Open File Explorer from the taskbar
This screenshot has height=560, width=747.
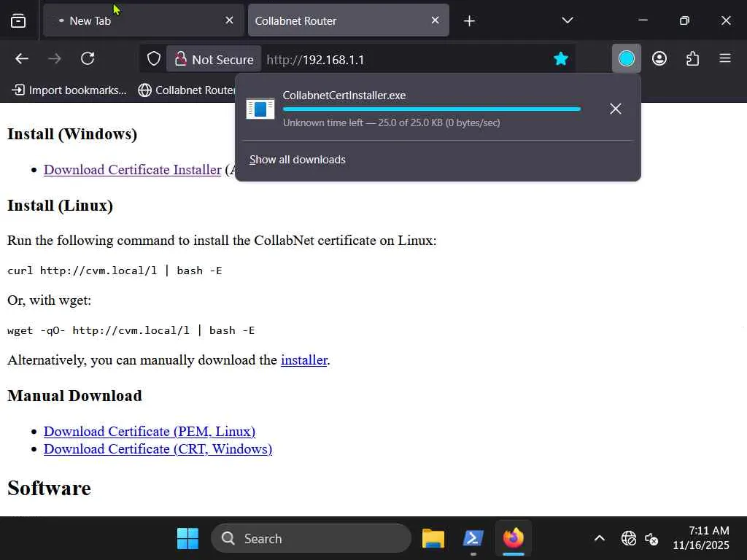pos(433,539)
